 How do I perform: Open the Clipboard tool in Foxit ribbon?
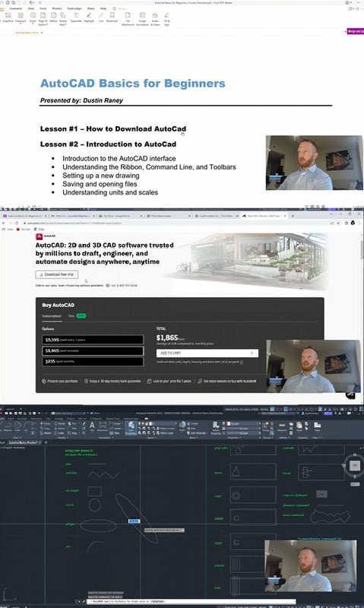tap(21, 17)
